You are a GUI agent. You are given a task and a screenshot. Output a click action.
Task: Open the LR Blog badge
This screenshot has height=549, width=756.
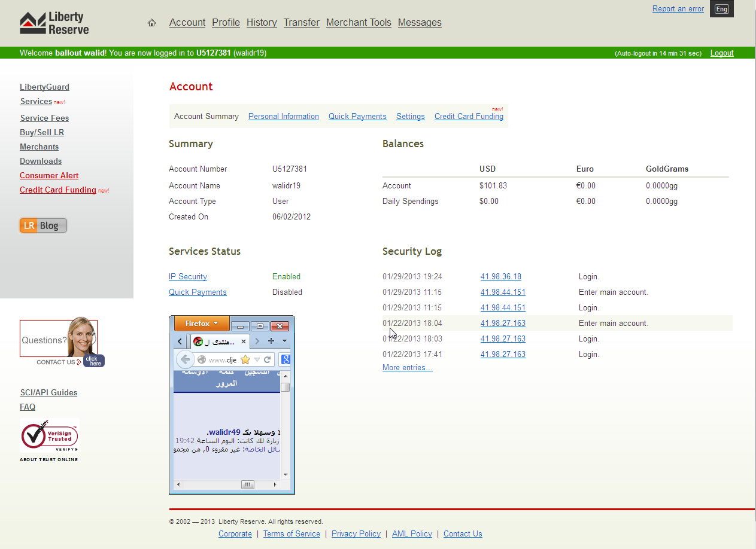click(43, 225)
